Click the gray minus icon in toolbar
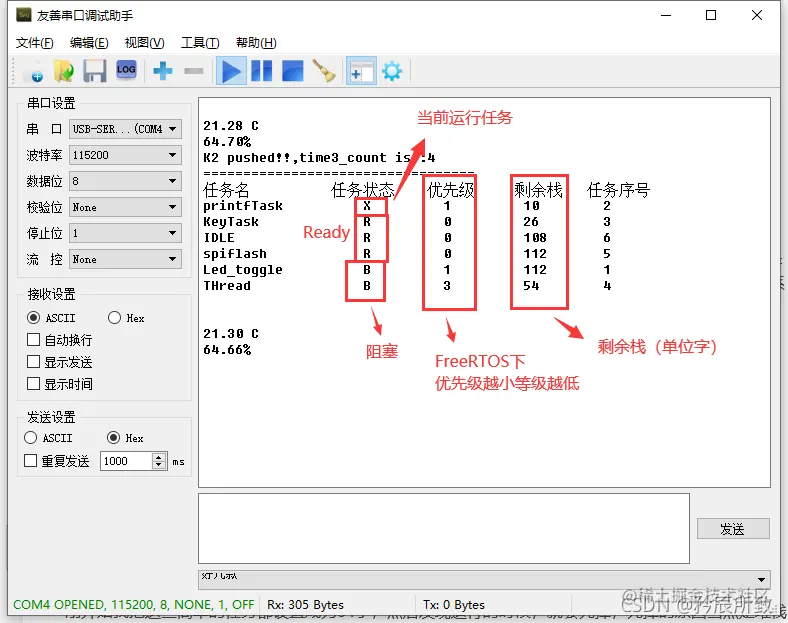 pos(193,71)
